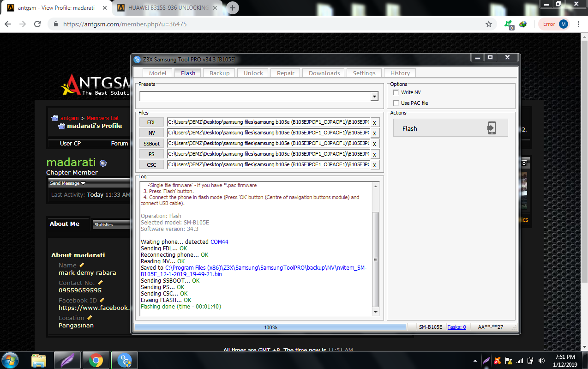Open the Tasks: 0 link
Image resolution: width=588 pixels, height=369 pixels.
click(456, 327)
